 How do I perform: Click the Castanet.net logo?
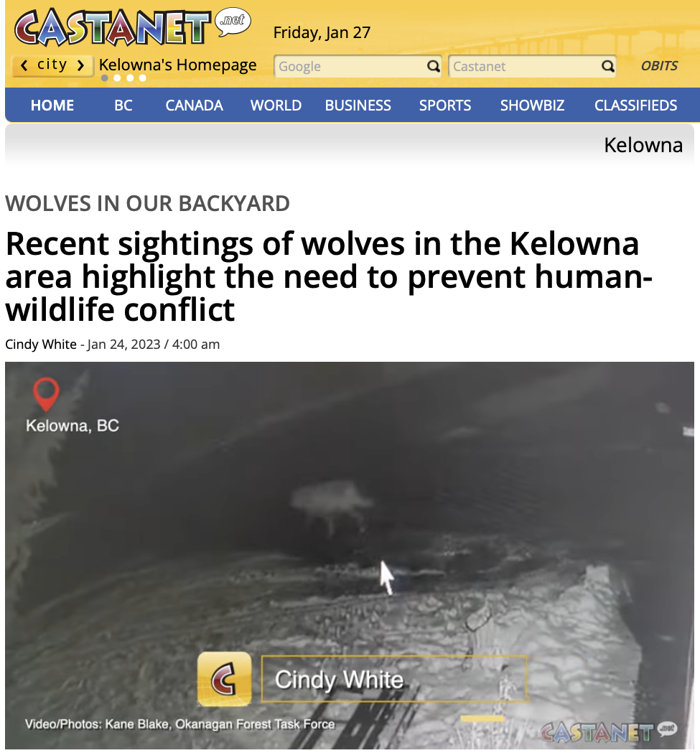coord(132,27)
